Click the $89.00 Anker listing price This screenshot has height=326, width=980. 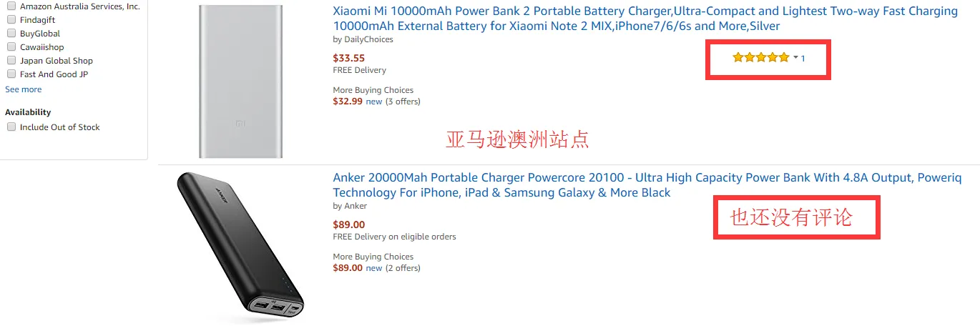click(349, 224)
